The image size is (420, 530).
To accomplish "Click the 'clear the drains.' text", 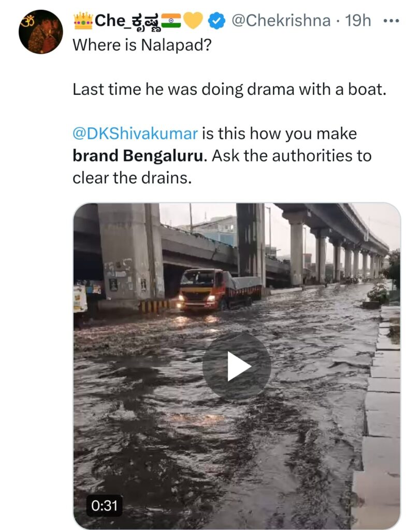I will pyautogui.click(x=132, y=178).
